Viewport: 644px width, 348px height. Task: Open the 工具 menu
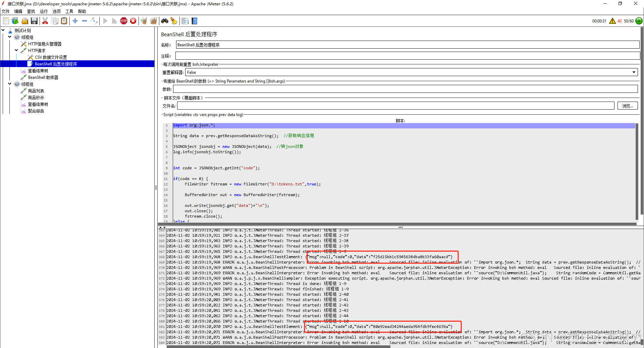(x=69, y=11)
